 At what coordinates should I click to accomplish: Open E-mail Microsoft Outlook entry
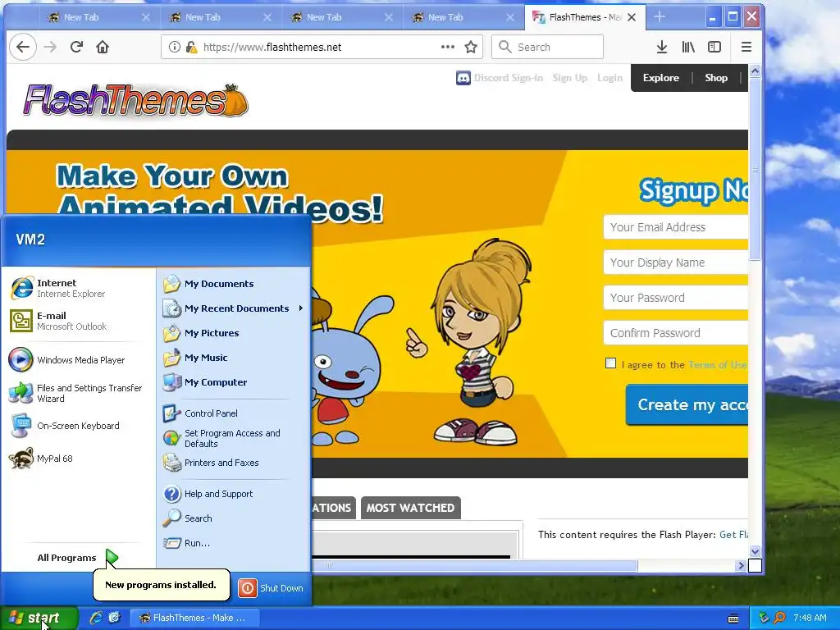(x=78, y=321)
